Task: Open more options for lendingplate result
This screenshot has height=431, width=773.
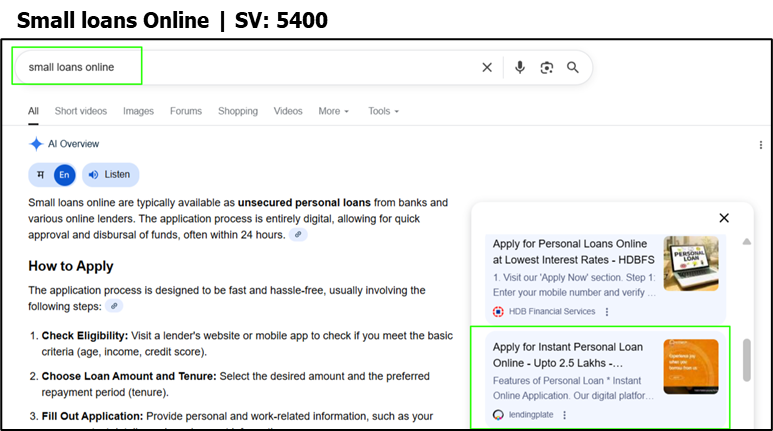Action: click(x=564, y=415)
